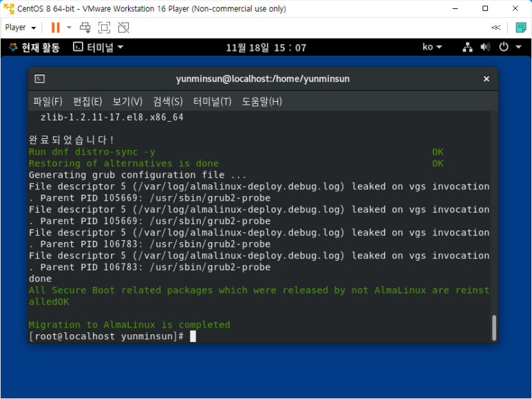Click 'Restoring of alternatives is done' line
The height and width of the screenshot is (399, 532).
coord(123,164)
